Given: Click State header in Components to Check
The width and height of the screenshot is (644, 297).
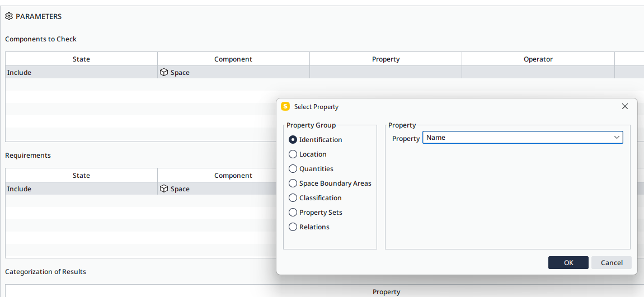Looking at the screenshot, I should 81,59.
